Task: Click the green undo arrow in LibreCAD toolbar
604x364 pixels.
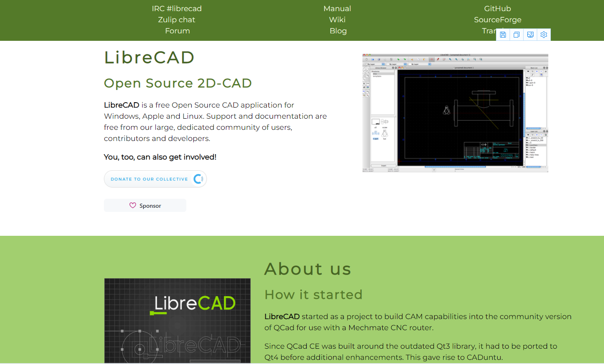Action: [x=399, y=59]
